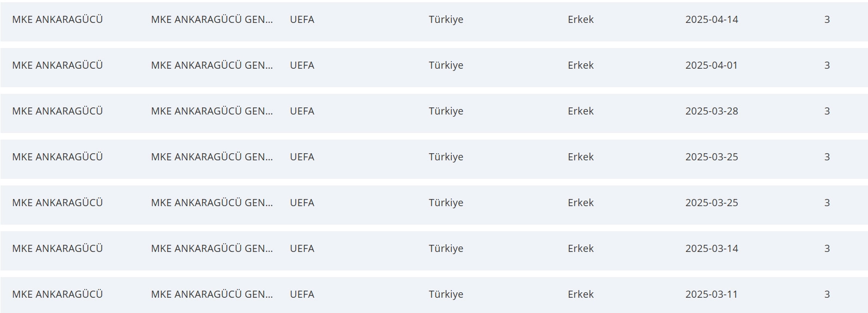Click the 2025-04-14 date cell

[x=711, y=20]
